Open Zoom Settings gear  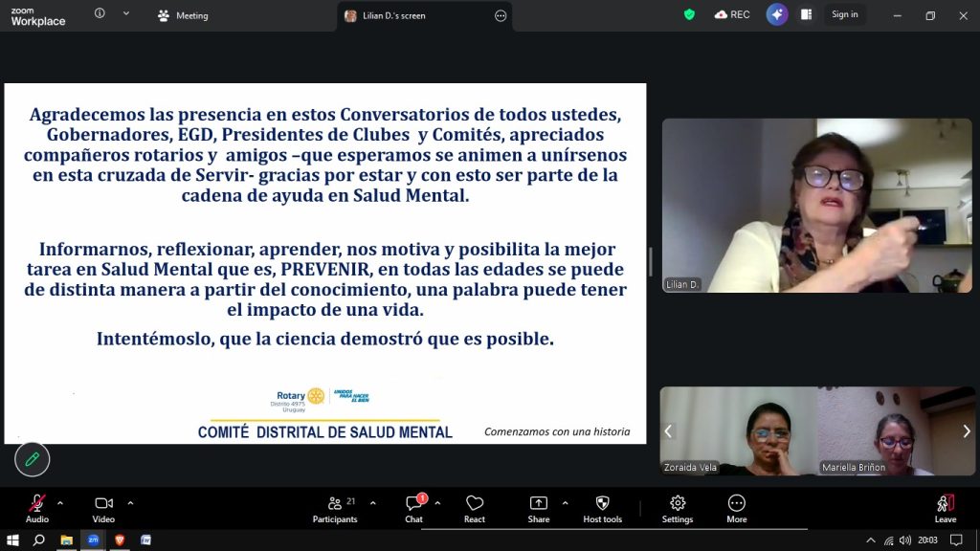[x=677, y=506]
